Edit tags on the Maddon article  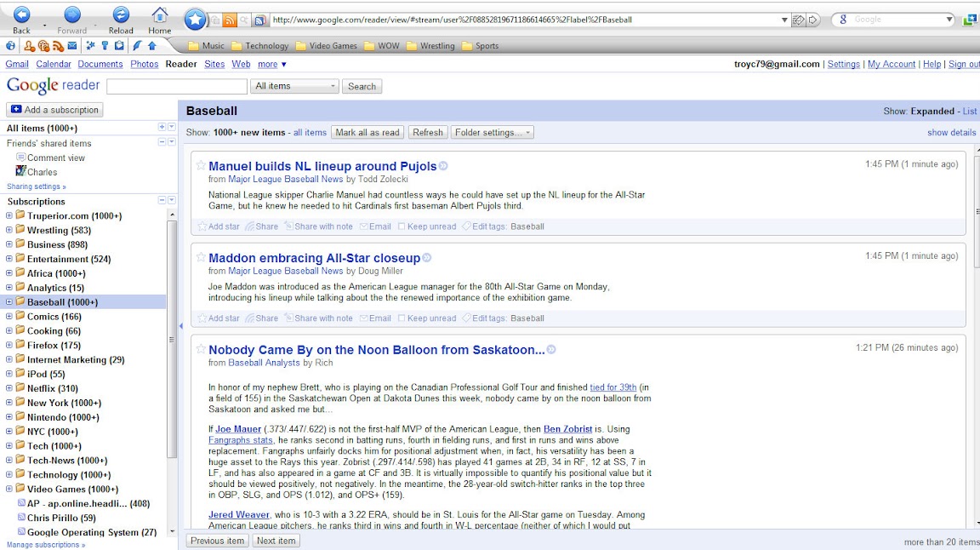[484, 318]
